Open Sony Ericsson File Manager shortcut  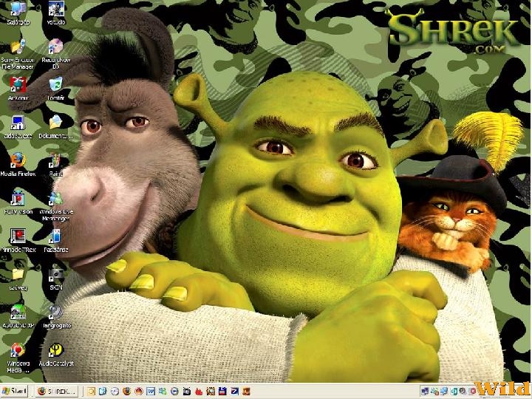point(18,54)
